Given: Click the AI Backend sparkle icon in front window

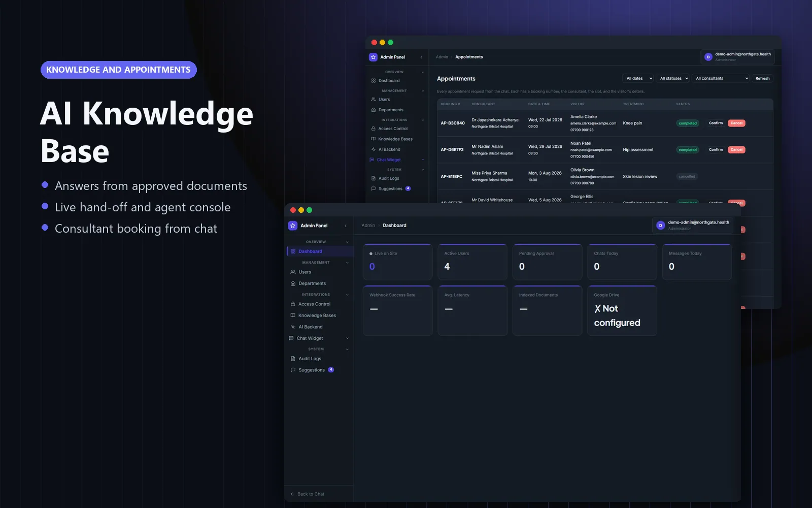Looking at the screenshot, I should [293, 327].
